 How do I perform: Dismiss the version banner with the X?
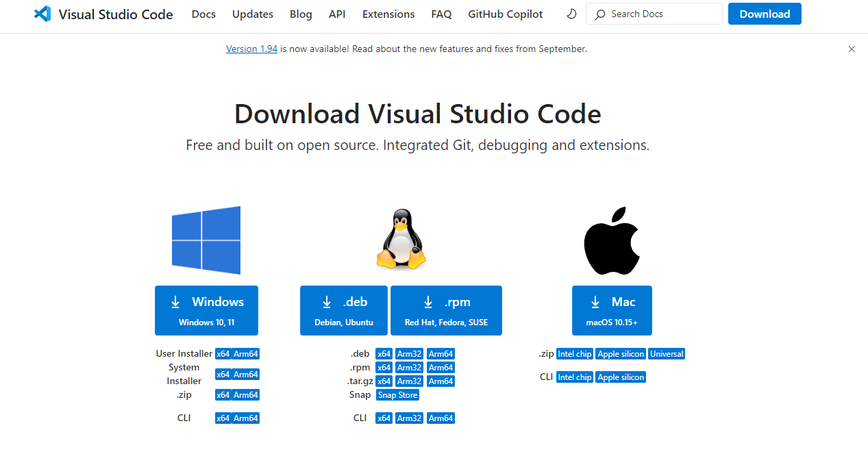[x=852, y=49]
